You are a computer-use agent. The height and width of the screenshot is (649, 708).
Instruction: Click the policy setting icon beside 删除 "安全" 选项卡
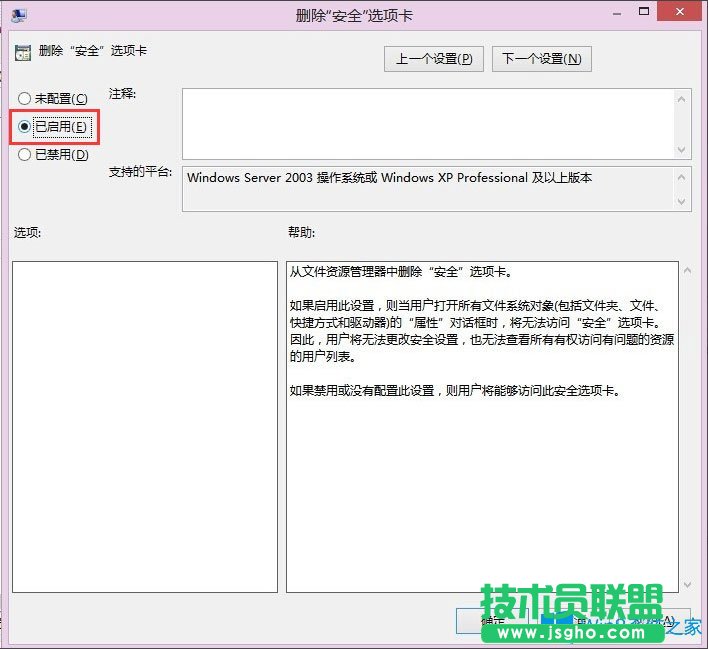23,52
